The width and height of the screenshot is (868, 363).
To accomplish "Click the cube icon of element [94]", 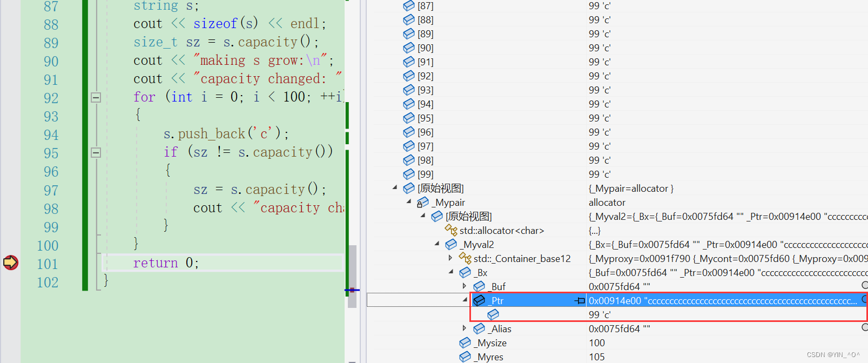I will (x=409, y=104).
